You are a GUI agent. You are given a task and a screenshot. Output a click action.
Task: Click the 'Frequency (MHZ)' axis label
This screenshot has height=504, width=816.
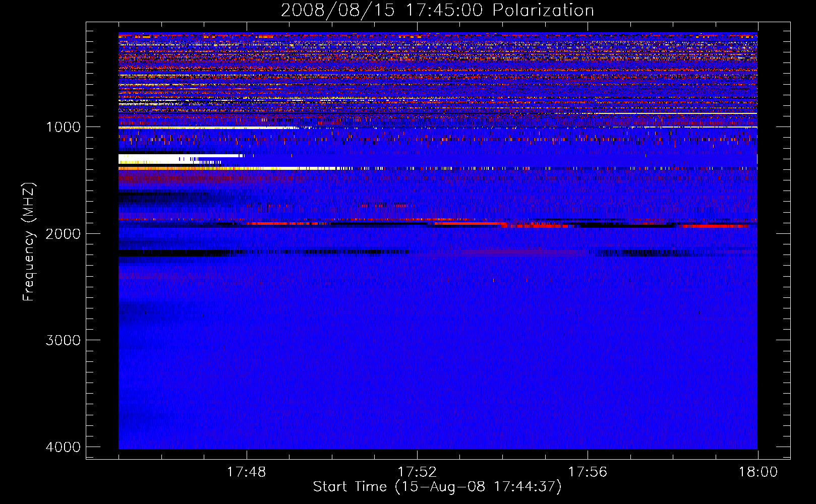[x=29, y=242]
